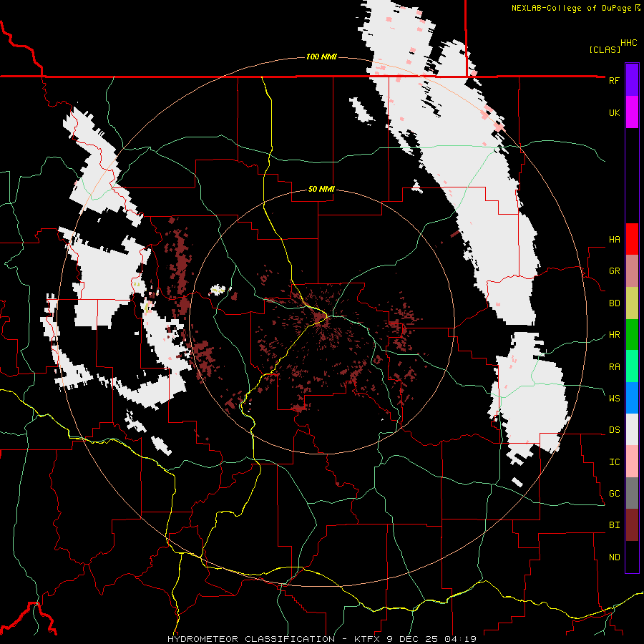The height and width of the screenshot is (644, 644).
Task: Click the HR green legend swatch
Action: coord(632,334)
